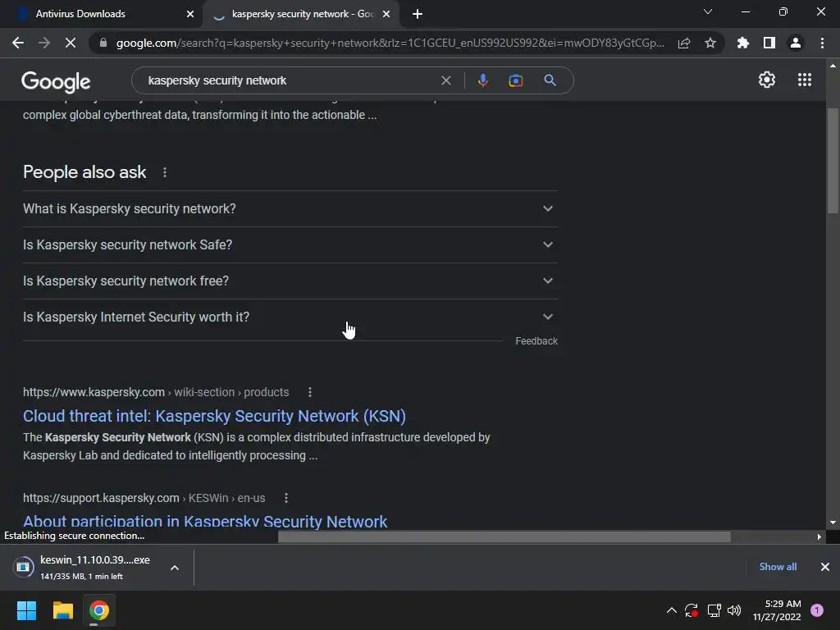Focus the Google search input field
Screen dimensions: 840x630
coord(290,80)
